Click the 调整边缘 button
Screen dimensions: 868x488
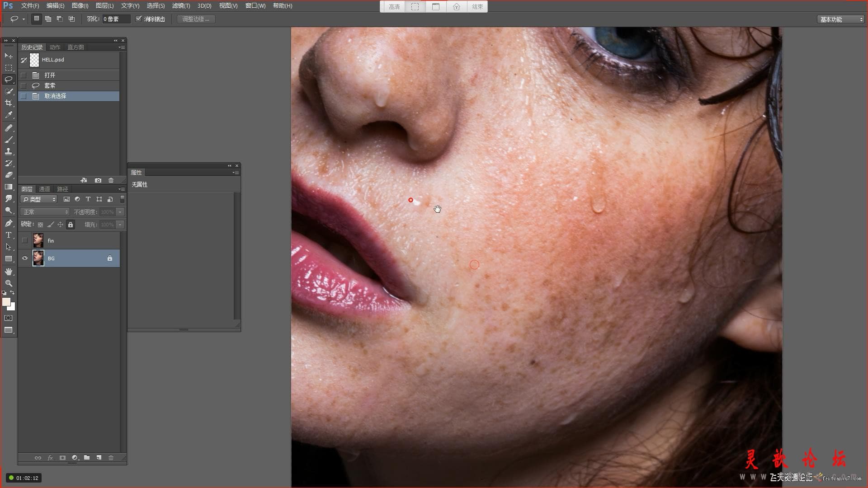pyautogui.click(x=196, y=19)
